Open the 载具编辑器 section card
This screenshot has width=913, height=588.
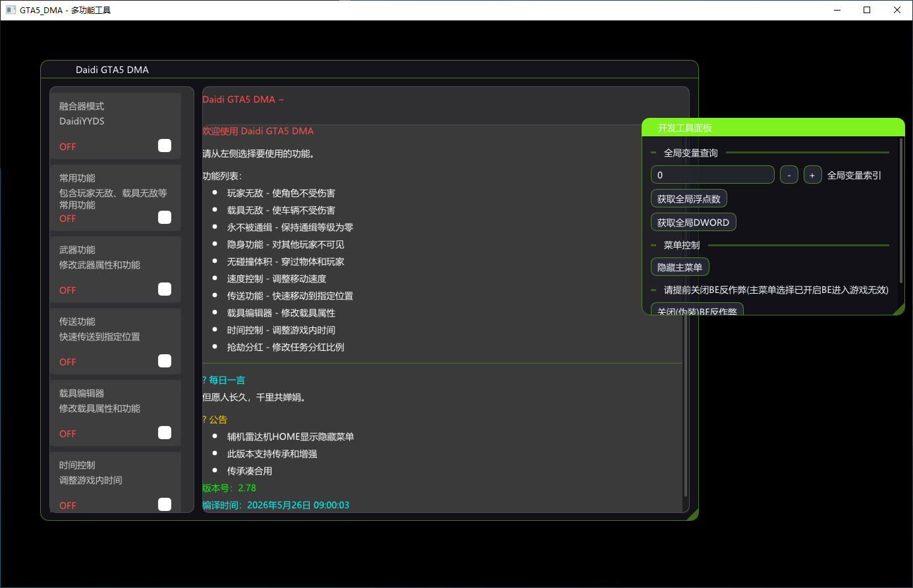coord(115,413)
